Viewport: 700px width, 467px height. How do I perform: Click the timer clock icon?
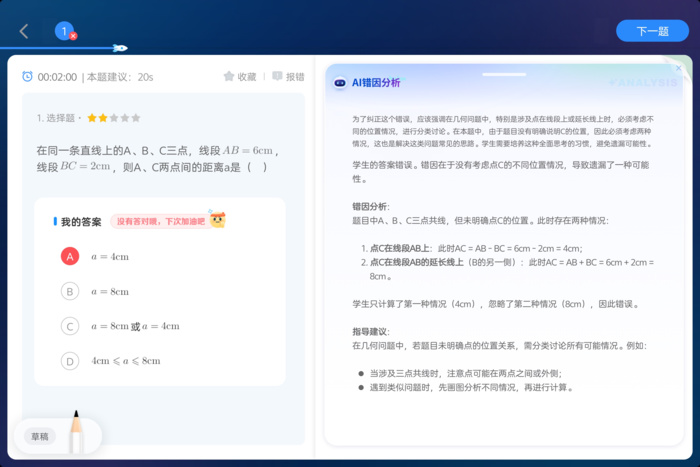click(x=28, y=77)
